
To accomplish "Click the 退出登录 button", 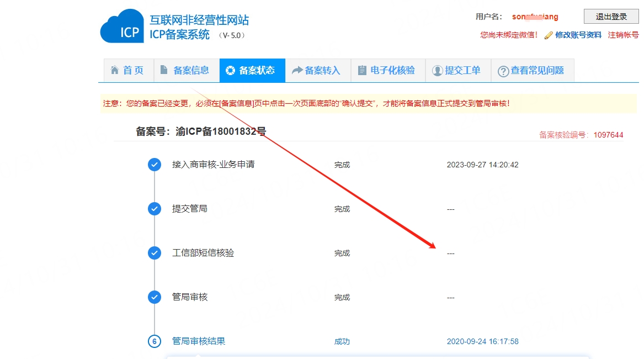I will tap(611, 17).
